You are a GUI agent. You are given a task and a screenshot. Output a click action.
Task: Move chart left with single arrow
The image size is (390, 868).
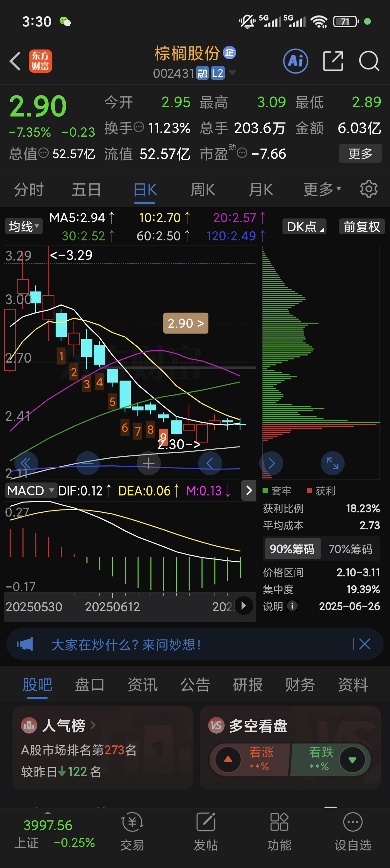pos(210,463)
